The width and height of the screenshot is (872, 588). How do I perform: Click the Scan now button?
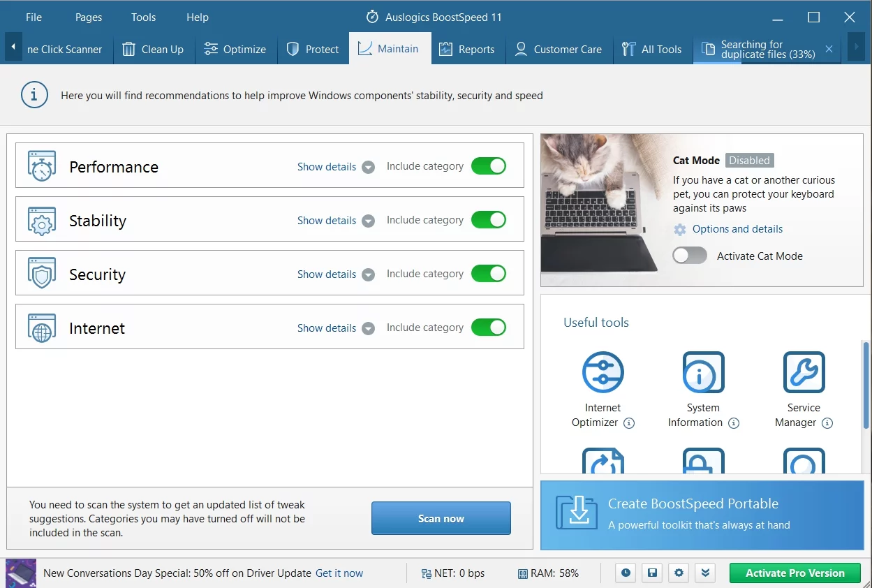tap(441, 518)
